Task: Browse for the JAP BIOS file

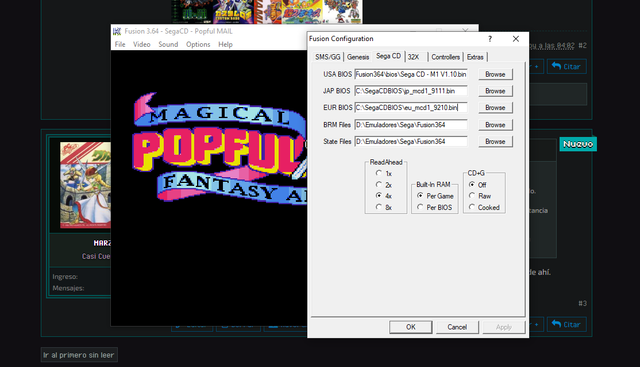Action: (495, 91)
